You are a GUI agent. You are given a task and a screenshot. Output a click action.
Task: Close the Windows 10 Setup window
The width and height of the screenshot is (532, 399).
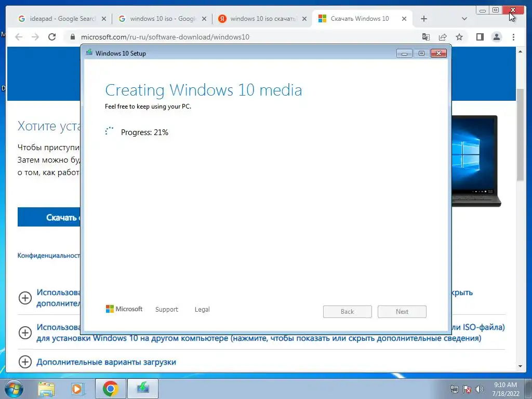click(438, 54)
